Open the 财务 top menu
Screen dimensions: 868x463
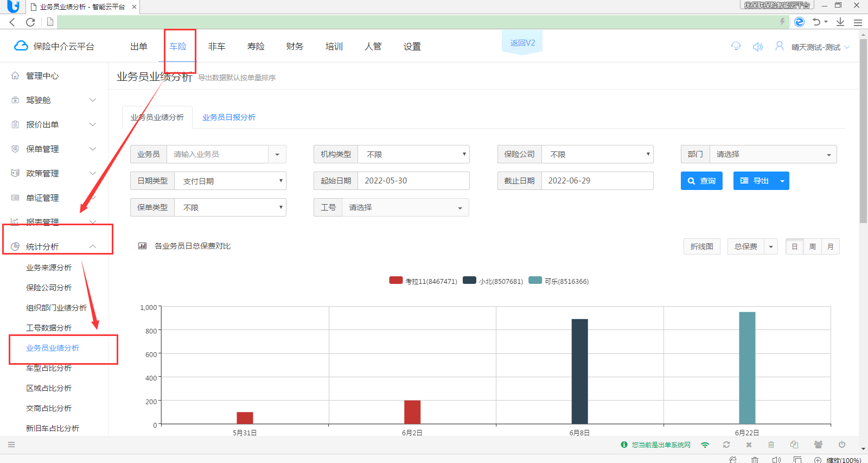[295, 47]
